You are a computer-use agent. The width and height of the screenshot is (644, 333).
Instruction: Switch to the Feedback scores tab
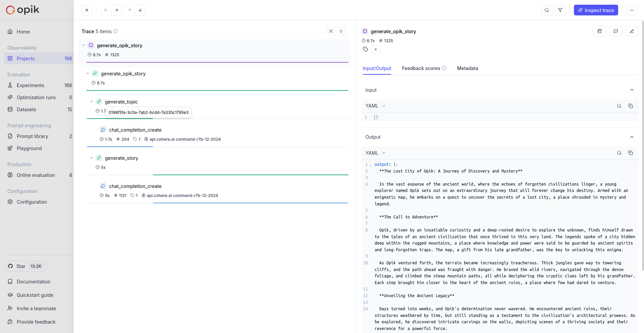(421, 68)
